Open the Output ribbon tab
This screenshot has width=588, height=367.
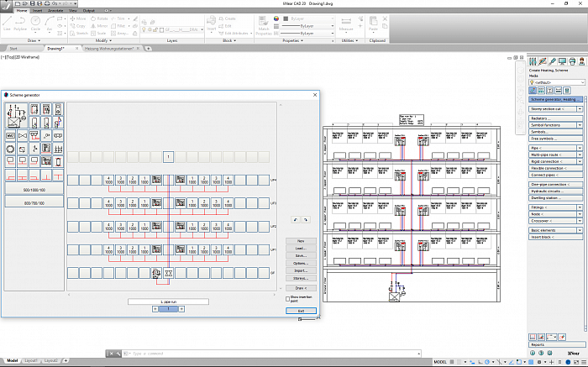(89, 10)
